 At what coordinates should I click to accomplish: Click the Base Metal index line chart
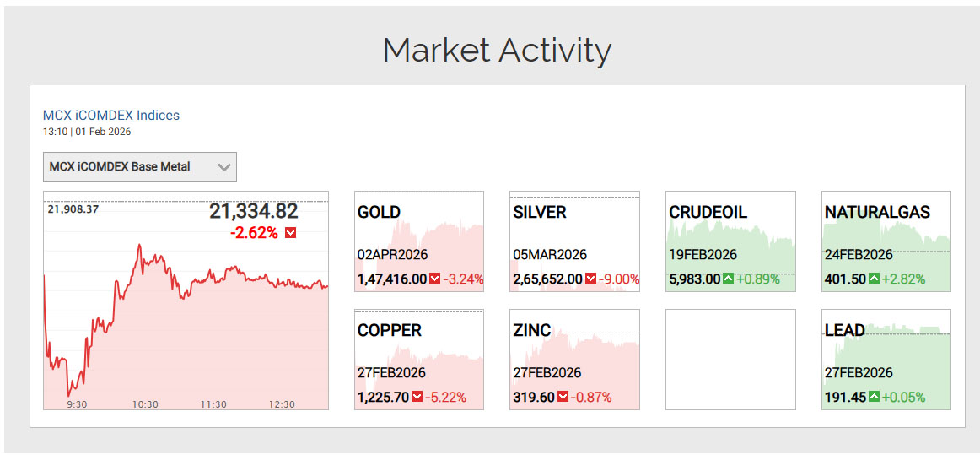(x=186, y=321)
